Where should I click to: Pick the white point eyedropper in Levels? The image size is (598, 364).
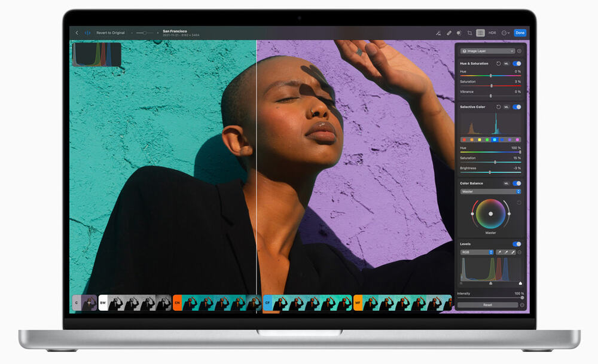[x=513, y=252]
